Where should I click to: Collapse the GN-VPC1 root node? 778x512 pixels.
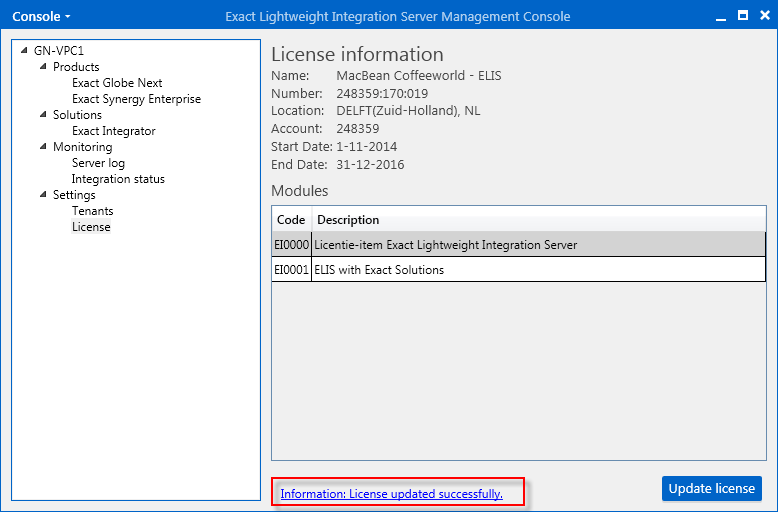coord(24,50)
